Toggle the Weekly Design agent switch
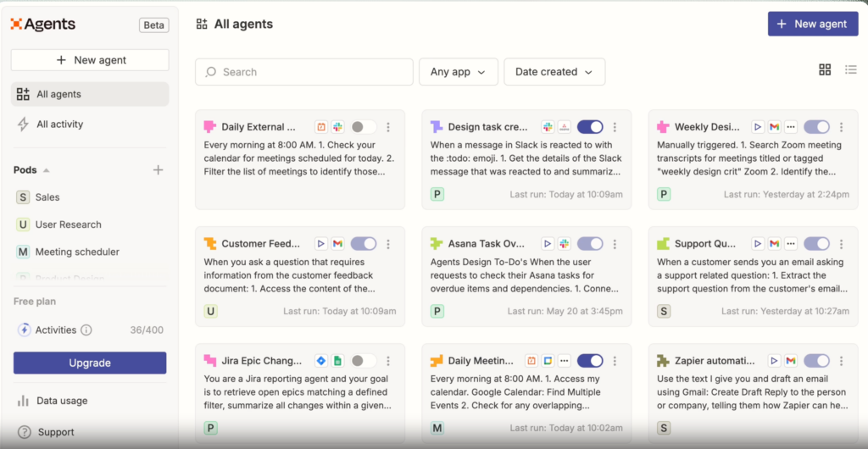Image resolution: width=868 pixels, height=449 pixels. tap(816, 127)
